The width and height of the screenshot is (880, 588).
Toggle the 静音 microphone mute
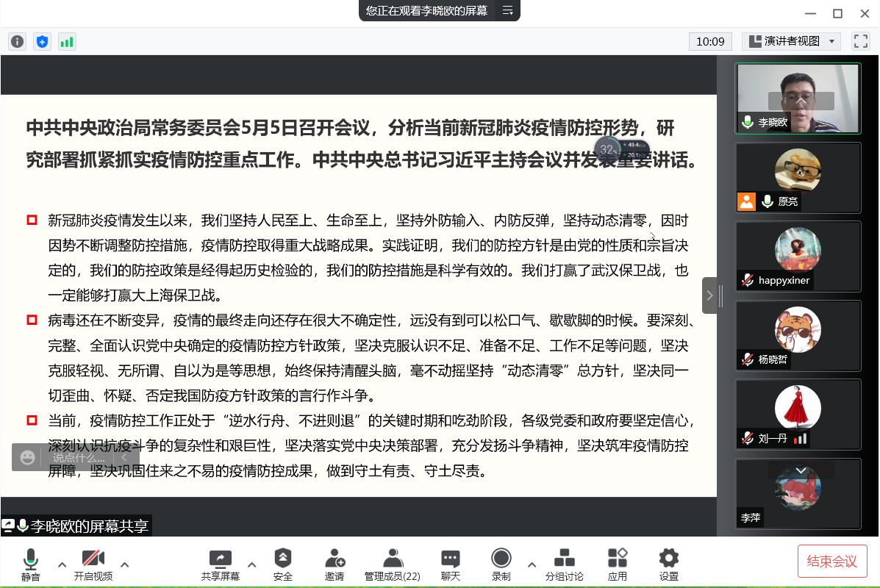pos(30,564)
